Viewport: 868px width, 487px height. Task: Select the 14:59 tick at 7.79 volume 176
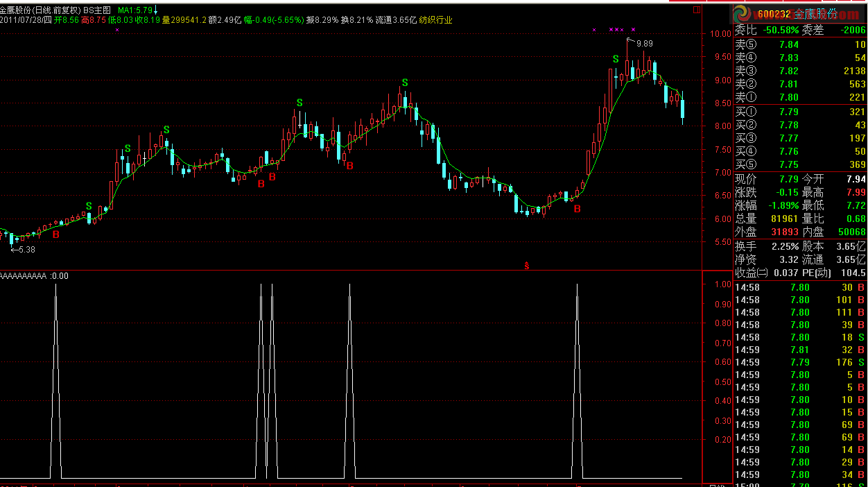[x=801, y=362]
